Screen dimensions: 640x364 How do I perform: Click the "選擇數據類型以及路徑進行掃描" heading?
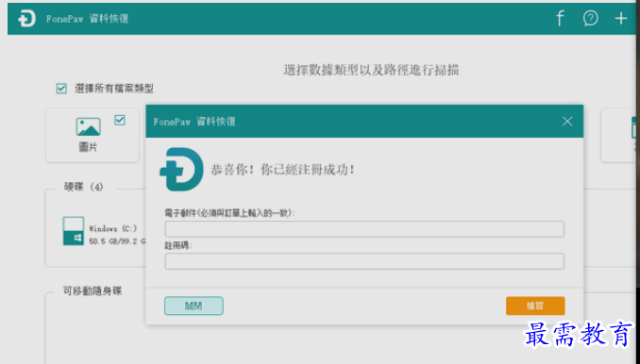371,70
